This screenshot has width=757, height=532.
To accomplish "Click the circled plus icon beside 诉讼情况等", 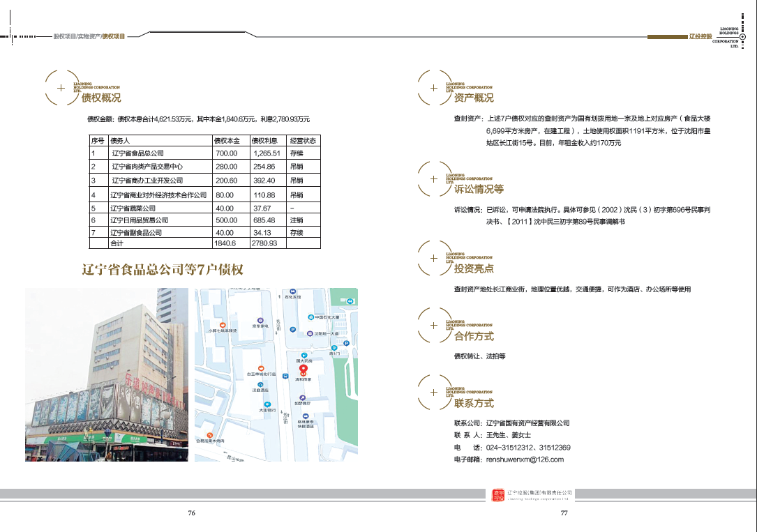I will [x=433, y=179].
